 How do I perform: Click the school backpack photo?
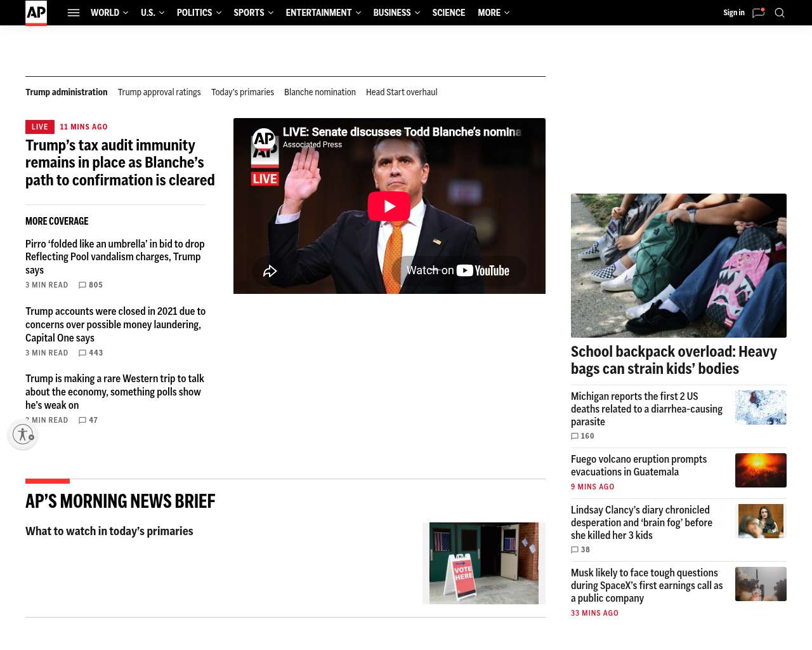[679, 265]
